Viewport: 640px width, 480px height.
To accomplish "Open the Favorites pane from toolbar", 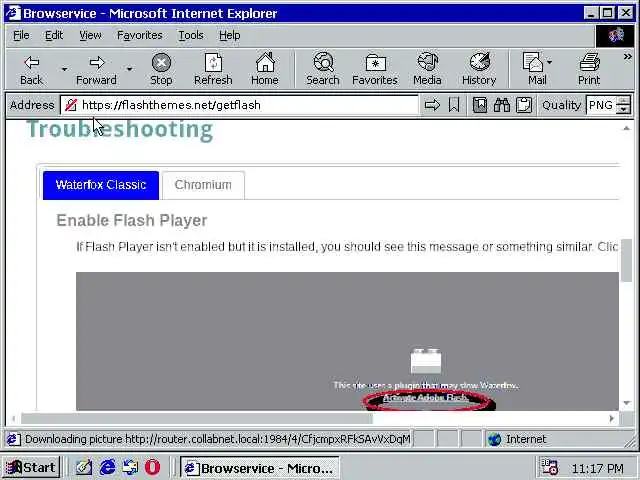I will pyautogui.click(x=375, y=69).
